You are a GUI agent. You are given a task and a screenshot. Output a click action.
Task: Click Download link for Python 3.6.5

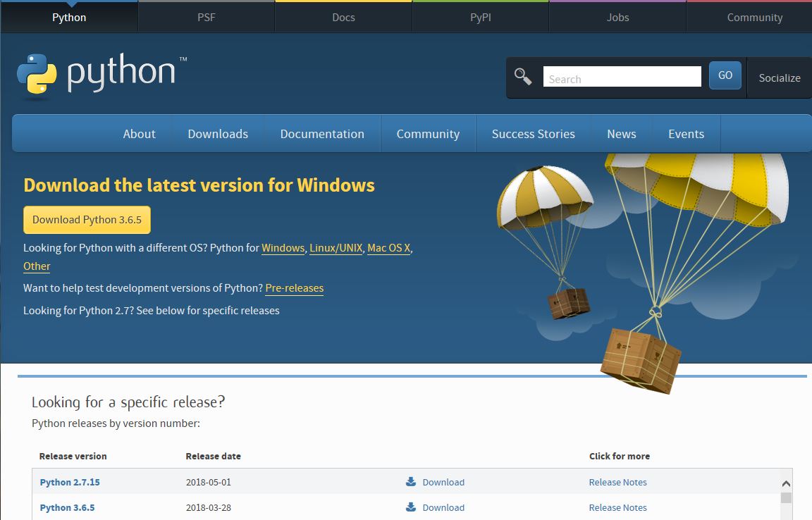tap(443, 507)
